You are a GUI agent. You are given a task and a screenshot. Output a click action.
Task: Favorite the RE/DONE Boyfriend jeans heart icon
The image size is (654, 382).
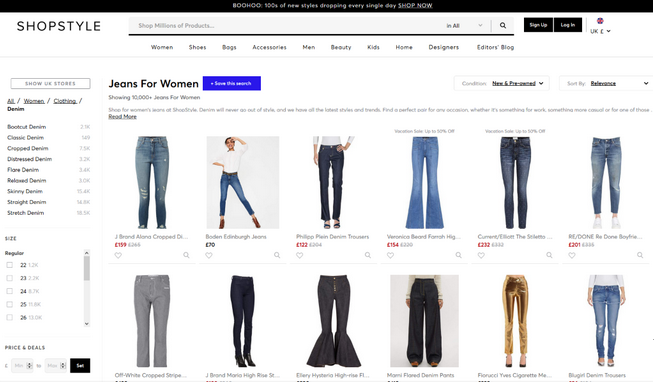coord(572,255)
